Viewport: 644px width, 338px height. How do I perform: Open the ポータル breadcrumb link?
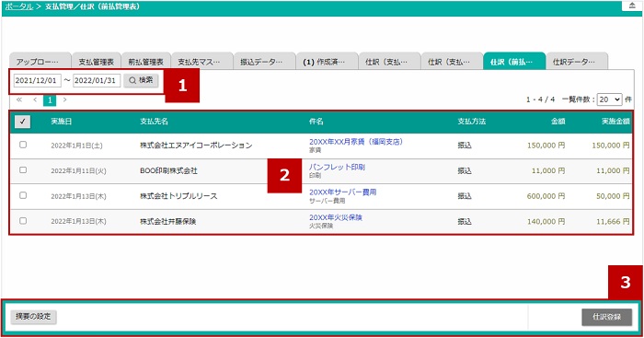19,6
